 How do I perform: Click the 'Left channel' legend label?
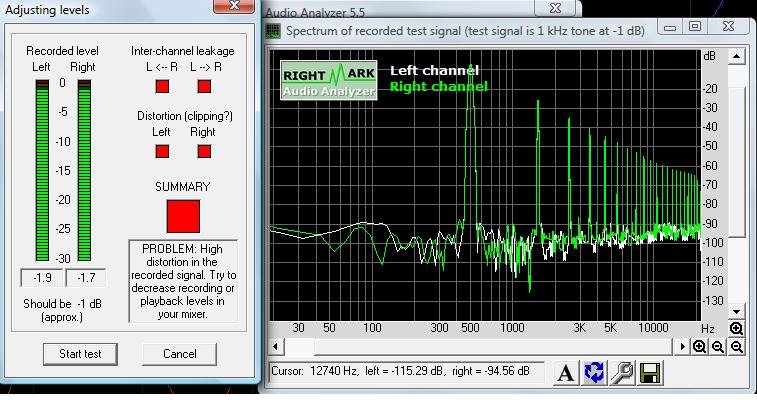click(x=435, y=71)
